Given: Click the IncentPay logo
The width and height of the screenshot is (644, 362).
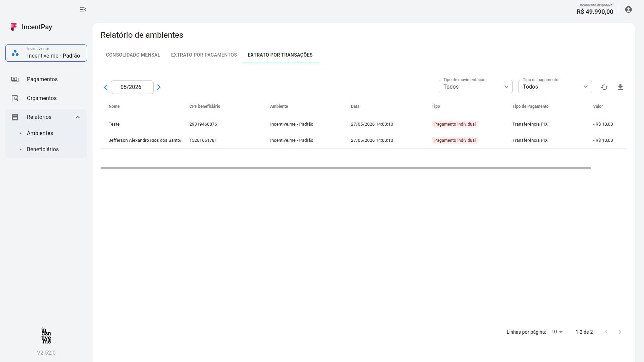Looking at the screenshot, I should 31,27.
